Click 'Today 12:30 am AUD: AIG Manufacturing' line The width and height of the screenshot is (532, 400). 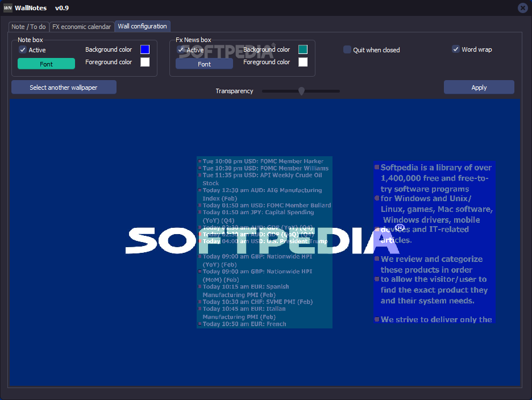point(262,190)
